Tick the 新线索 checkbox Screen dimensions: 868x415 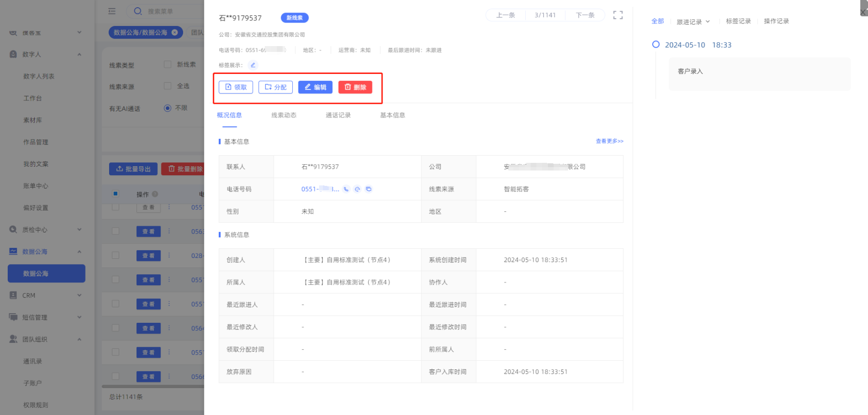(x=168, y=64)
